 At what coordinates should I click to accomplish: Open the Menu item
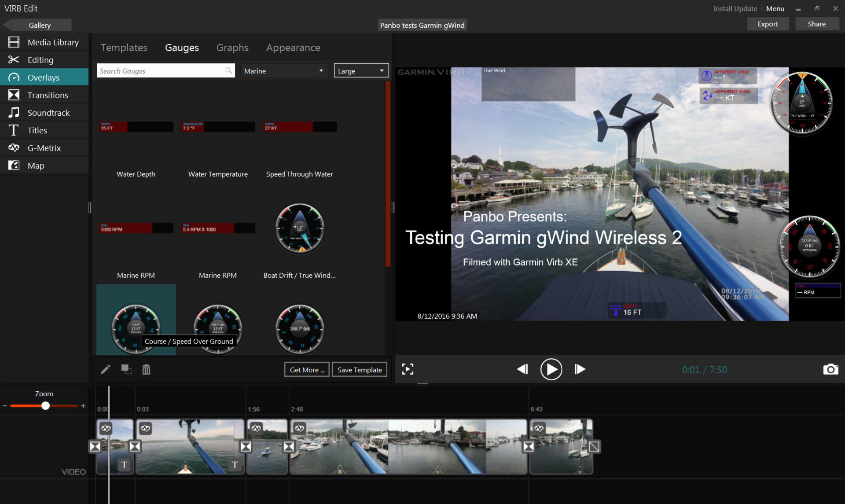click(775, 8)
